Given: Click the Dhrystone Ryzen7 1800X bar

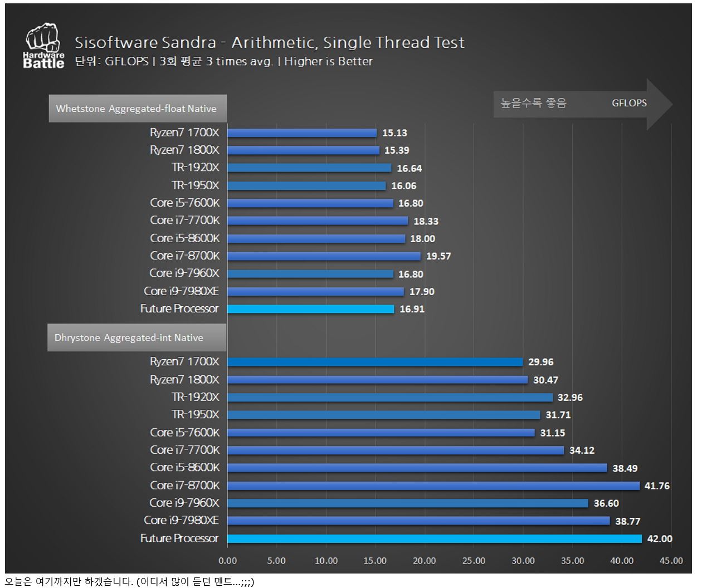Looking at the screenshot, I should tap(378, 380).
